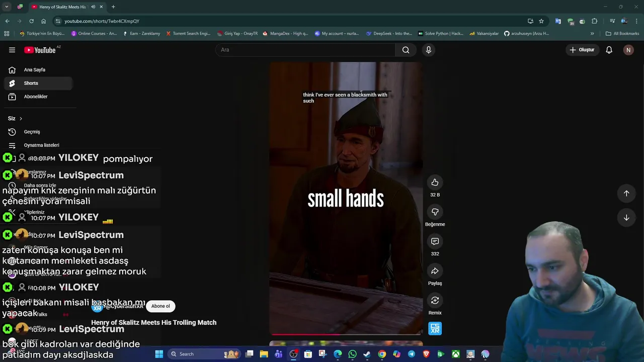Viewport: 644px width, 362px height.
Task: Click the Windows taskbar Search box
Action: (x=204, y=354)
